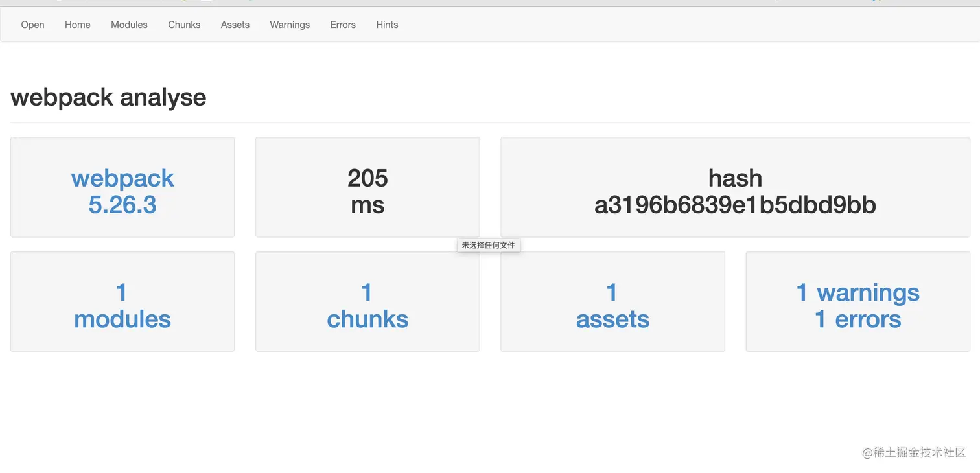Click the 1 errors link

coord(857,319)
